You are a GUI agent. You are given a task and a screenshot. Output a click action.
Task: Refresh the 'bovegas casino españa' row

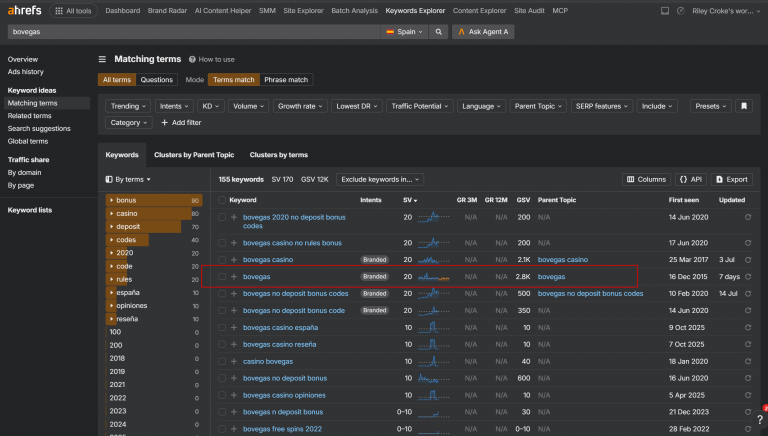[x=748, y=327]
